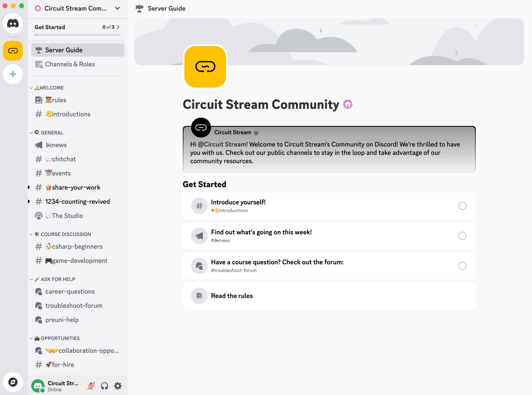Click the Get Started progress bar

click(77, 34)
